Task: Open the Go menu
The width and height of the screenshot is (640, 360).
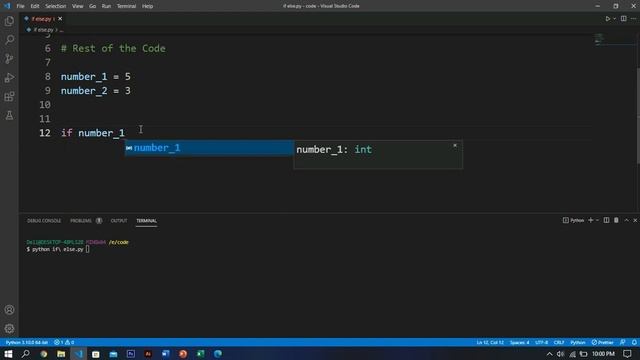Action: pyautogui.click(x=93, y=6)
